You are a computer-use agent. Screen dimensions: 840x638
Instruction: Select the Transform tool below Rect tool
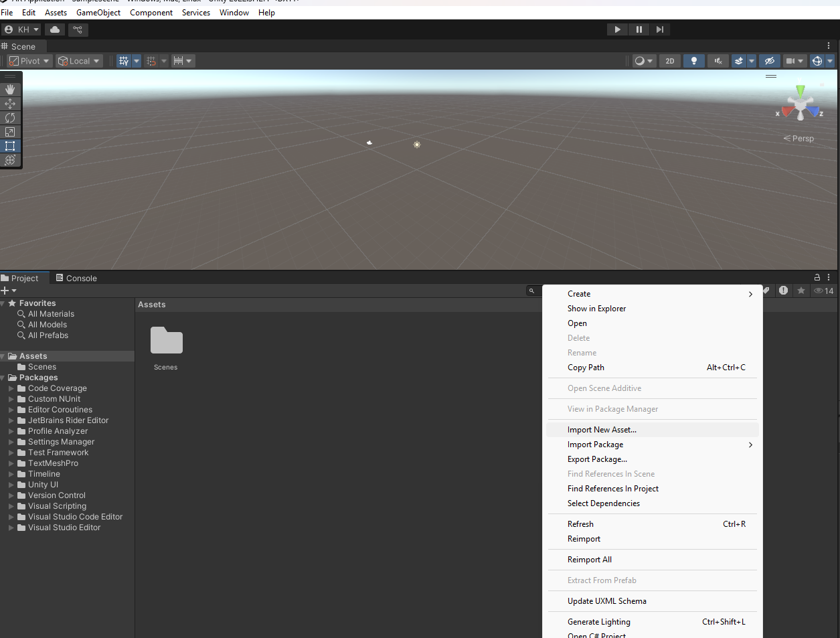pos(10,160)
